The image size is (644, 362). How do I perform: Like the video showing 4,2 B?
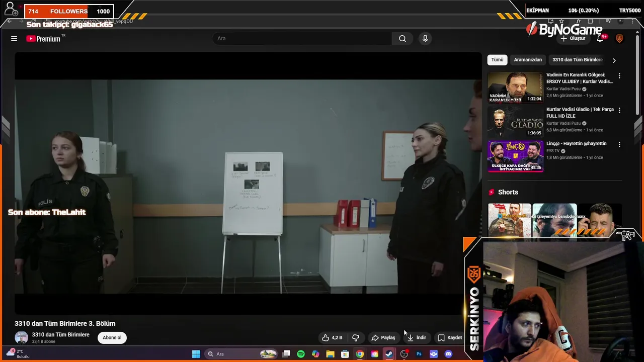[332, 337]
